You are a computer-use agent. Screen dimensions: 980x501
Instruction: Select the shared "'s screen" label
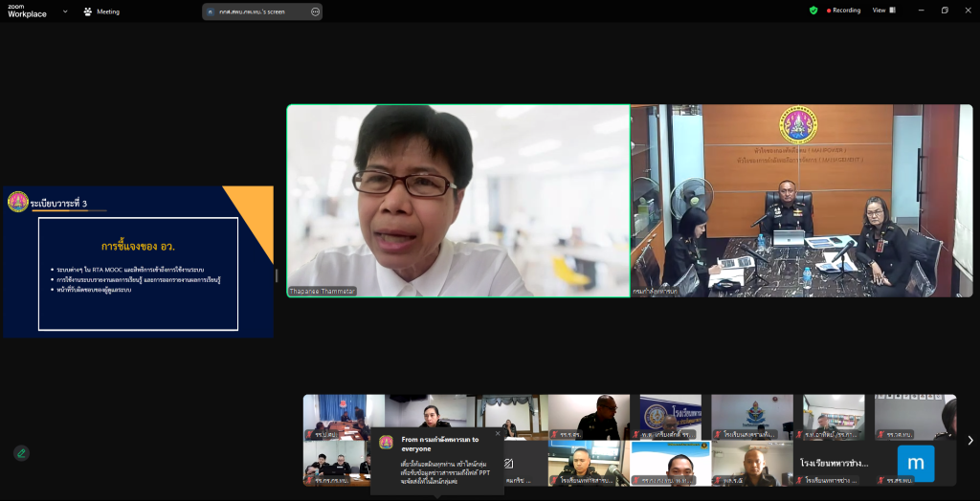[252, 11]
